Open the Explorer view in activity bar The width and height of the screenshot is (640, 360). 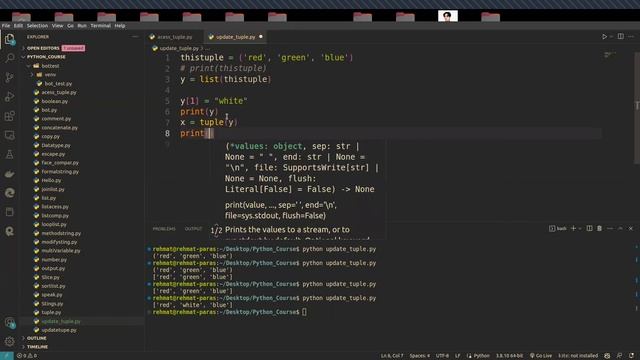pyautogui.click(x=9, y=39)
